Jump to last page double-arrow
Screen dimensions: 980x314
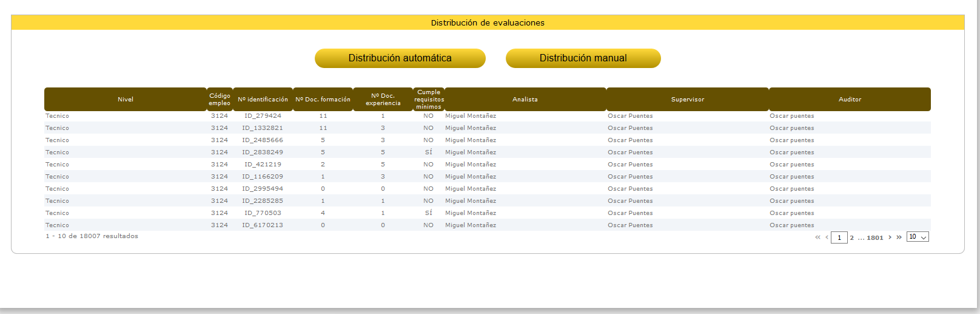point(899,237)
